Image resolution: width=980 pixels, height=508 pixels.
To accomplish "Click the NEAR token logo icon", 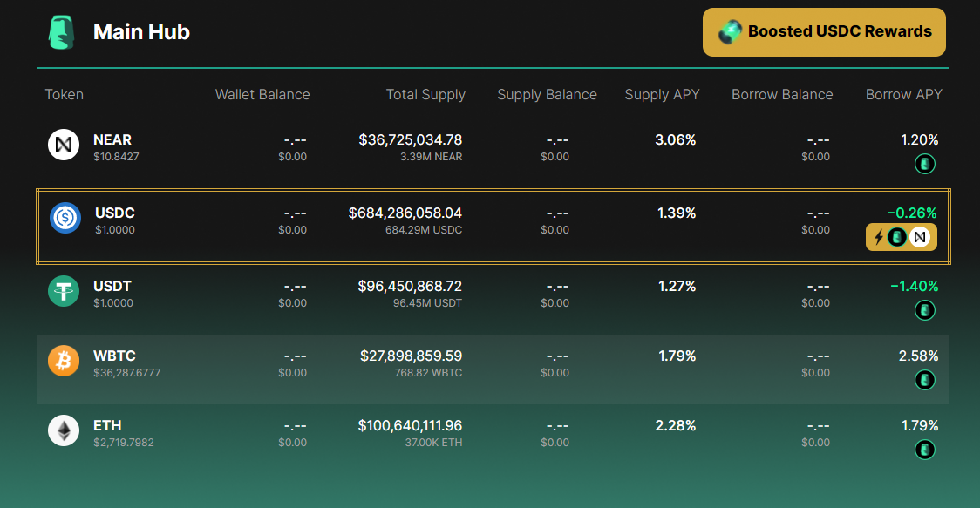I will (64, 145).
